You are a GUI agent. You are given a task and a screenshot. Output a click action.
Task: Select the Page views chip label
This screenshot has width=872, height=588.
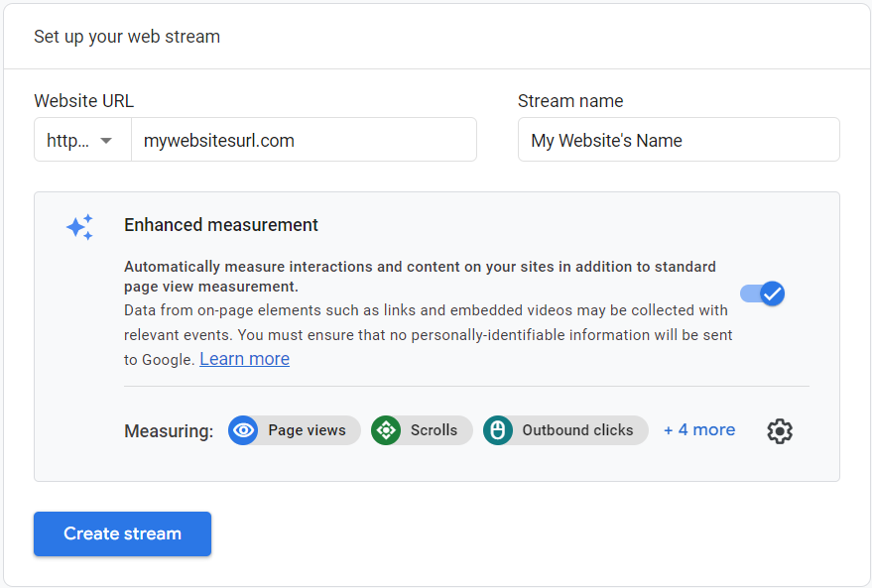(307, 430)
